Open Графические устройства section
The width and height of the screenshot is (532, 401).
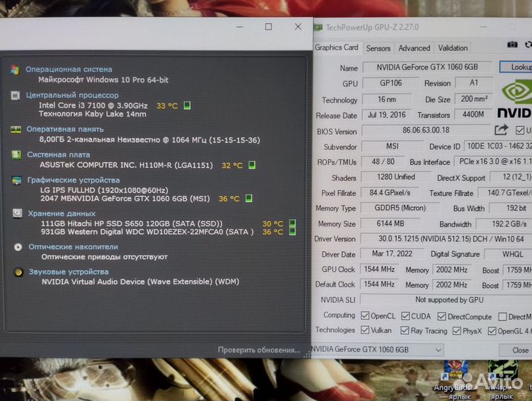point(73,180)
